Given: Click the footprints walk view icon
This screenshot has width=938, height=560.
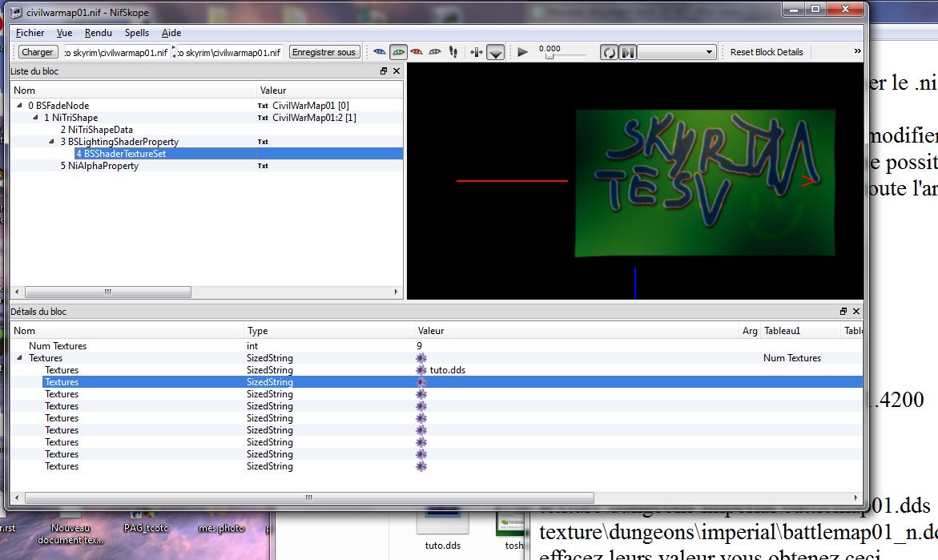Looking at the screenshot, I should pos(453,52).
